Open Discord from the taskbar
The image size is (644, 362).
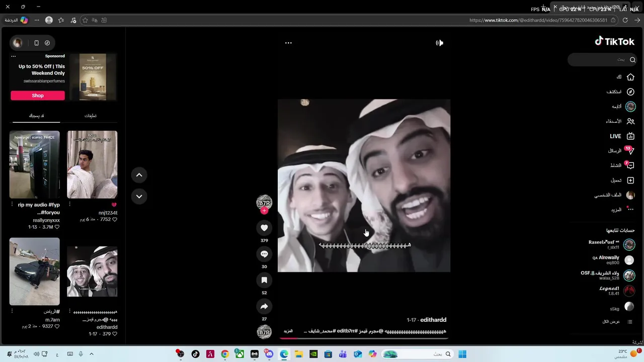point(269,354)
